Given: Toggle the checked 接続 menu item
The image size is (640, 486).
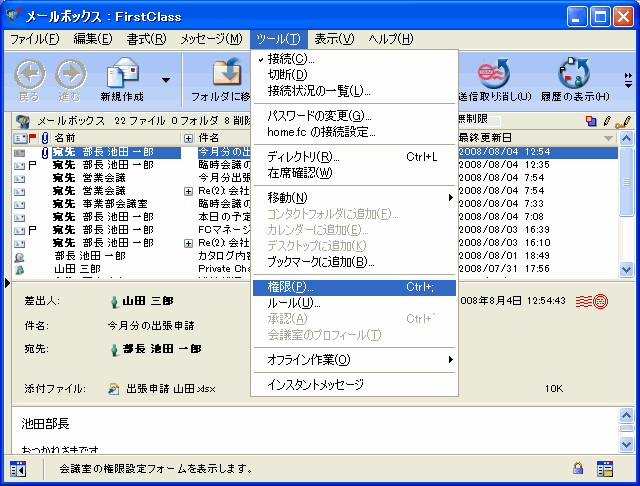Looking at the screenshot, I should click(290, 60).
